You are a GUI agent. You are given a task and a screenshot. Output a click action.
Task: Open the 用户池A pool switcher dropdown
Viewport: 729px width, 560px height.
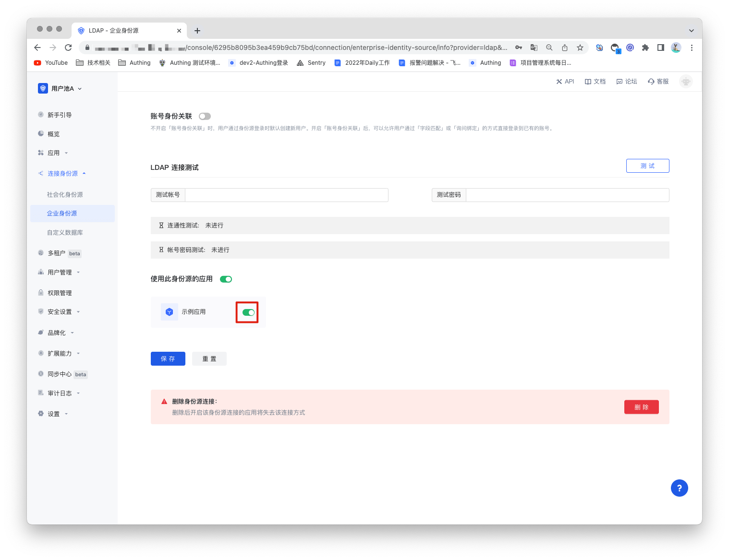tap(60, 89)
